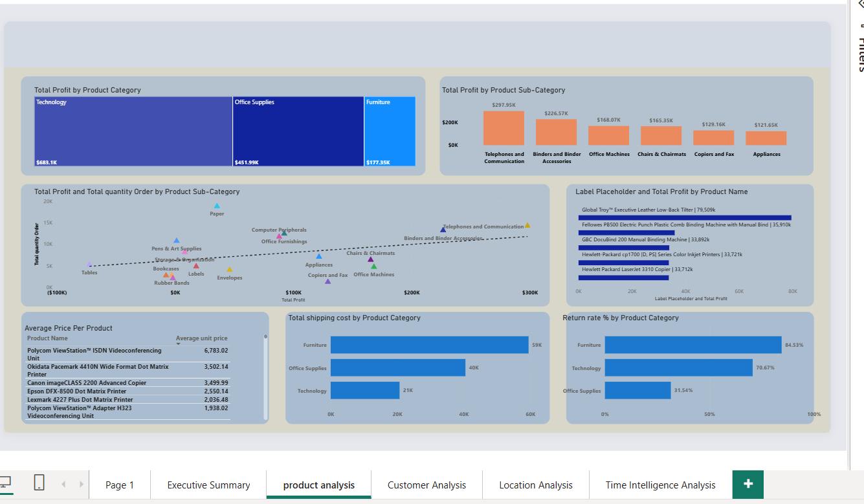The height and width of the screenshot is (504, 864).
Task: Click Technology bar in Return rate chart
Action: pos(679,368)
